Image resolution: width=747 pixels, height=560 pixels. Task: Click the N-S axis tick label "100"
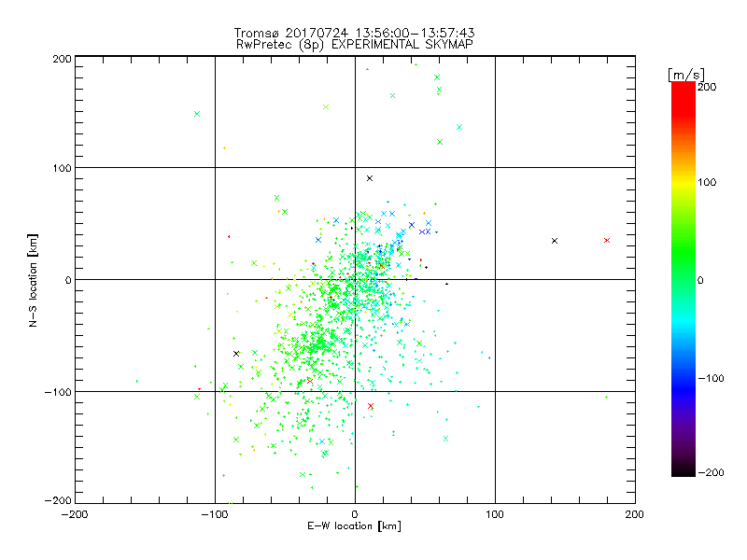point(62,169)
